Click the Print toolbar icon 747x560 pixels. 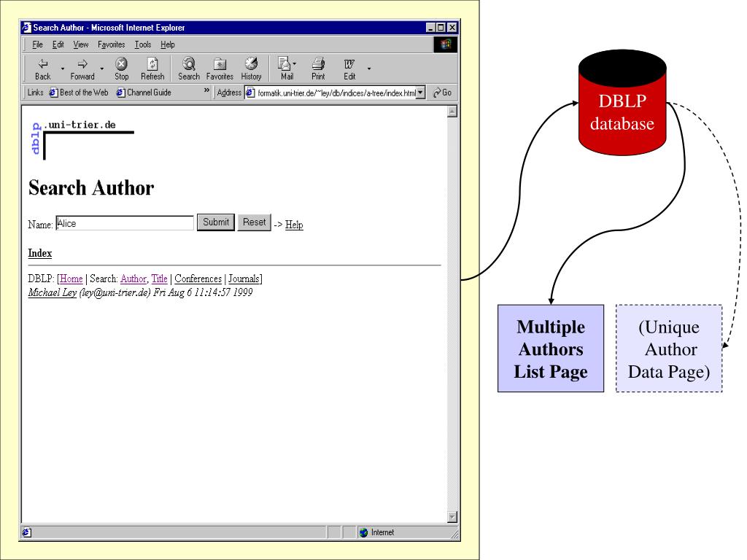point(318,69)
